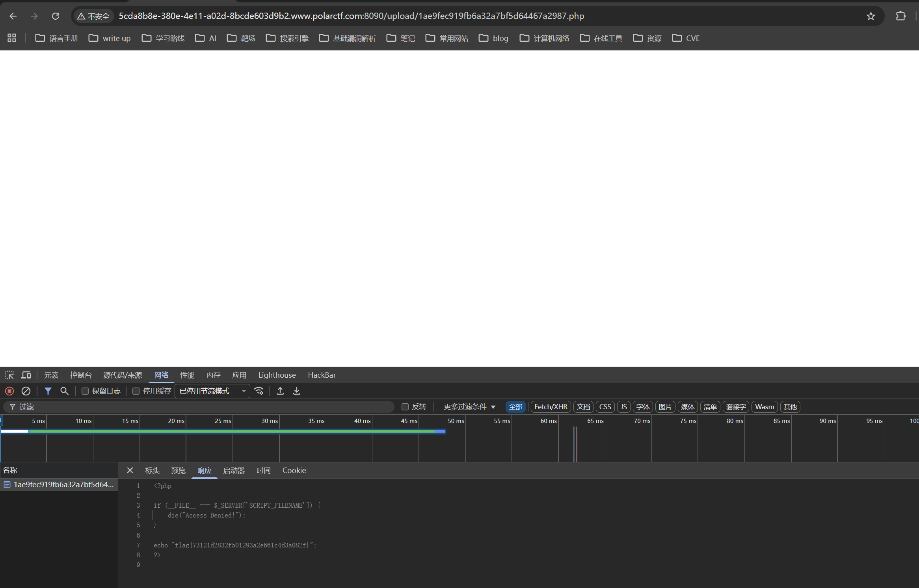Click the export HAR download icon

click(x=297, y=391)
